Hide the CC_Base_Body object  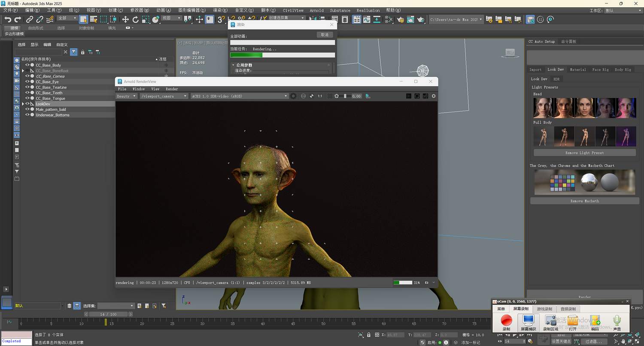(x=27, y=65)
